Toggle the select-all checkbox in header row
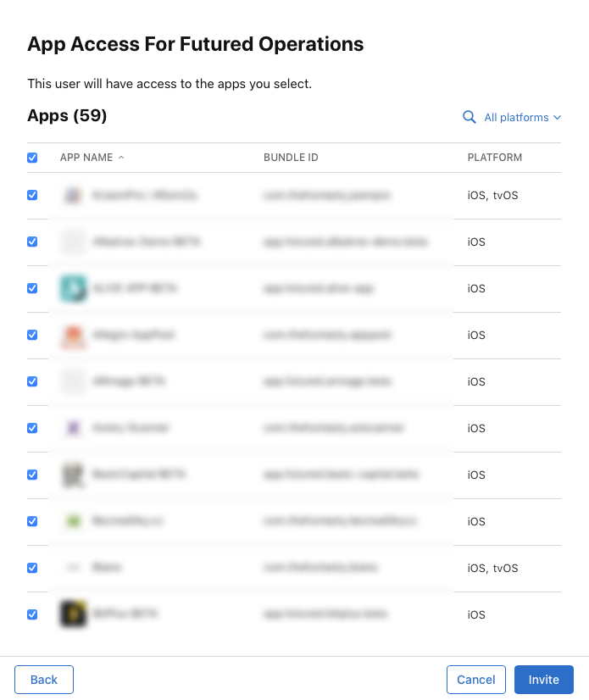589x700 pixels. (x=32, y=158)
